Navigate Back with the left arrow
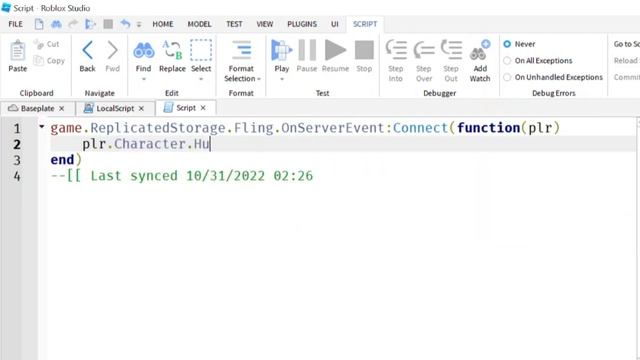 pos(87,50)
